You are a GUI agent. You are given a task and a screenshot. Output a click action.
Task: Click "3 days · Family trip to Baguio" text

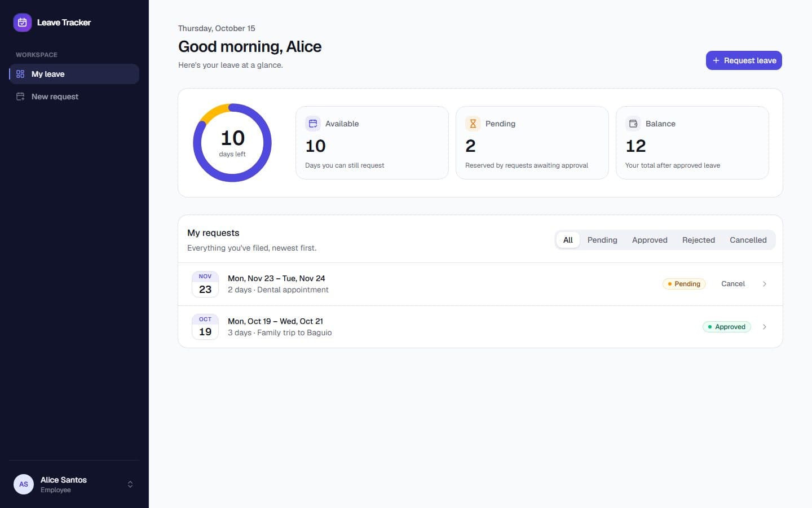pos(280,332)
